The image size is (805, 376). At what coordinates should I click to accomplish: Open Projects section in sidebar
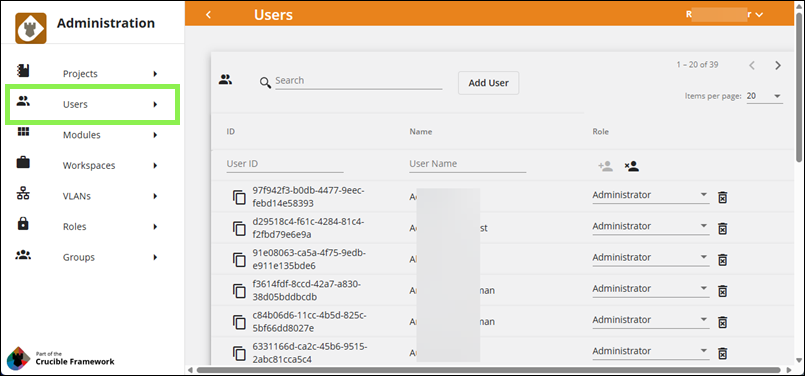coord(92,74)
